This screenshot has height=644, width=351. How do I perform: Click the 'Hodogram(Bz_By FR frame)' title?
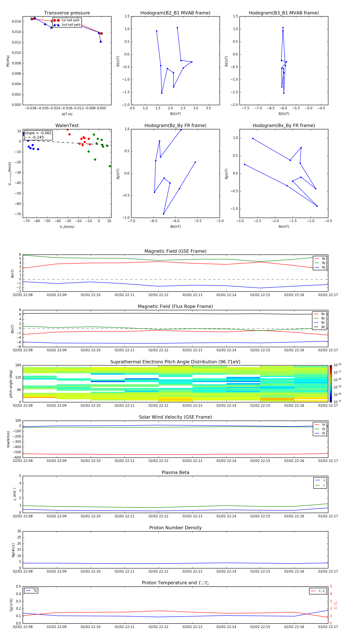click(x=175, y=125)
